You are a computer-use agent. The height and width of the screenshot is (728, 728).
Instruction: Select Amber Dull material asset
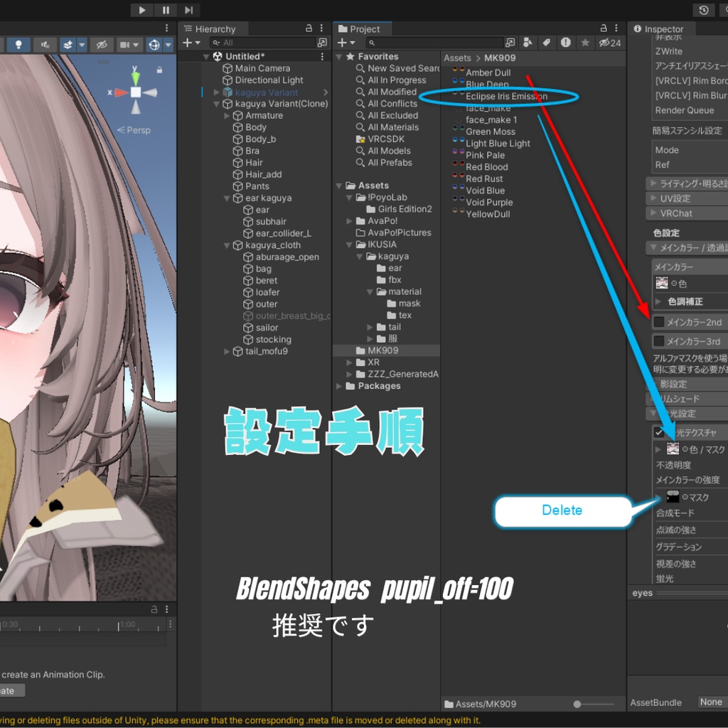pyautogui.click(x=488, y=73)
